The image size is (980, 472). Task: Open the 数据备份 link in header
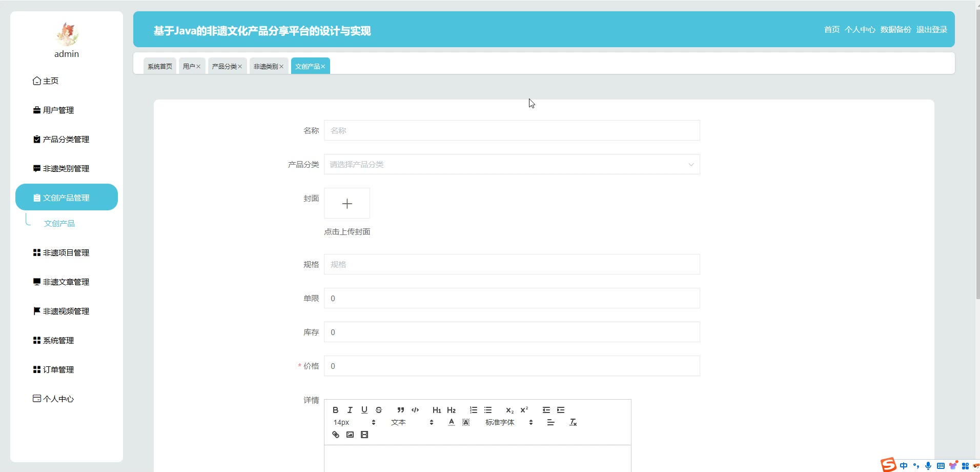[x=895, y=30]
